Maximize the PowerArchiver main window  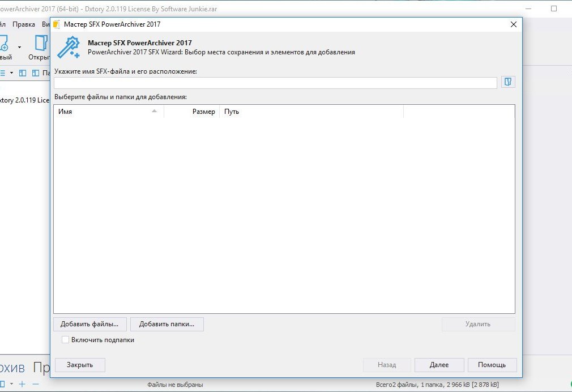coord(554,8)
